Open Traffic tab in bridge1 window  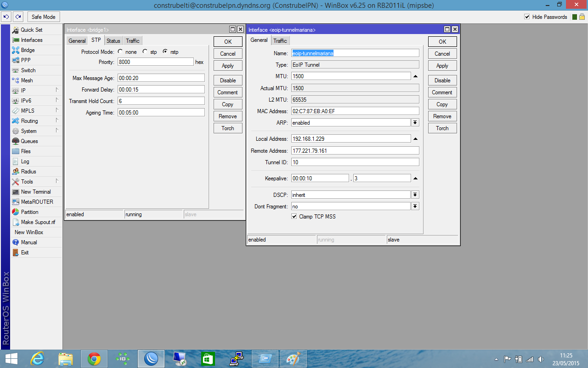click(x=133, y=41)
